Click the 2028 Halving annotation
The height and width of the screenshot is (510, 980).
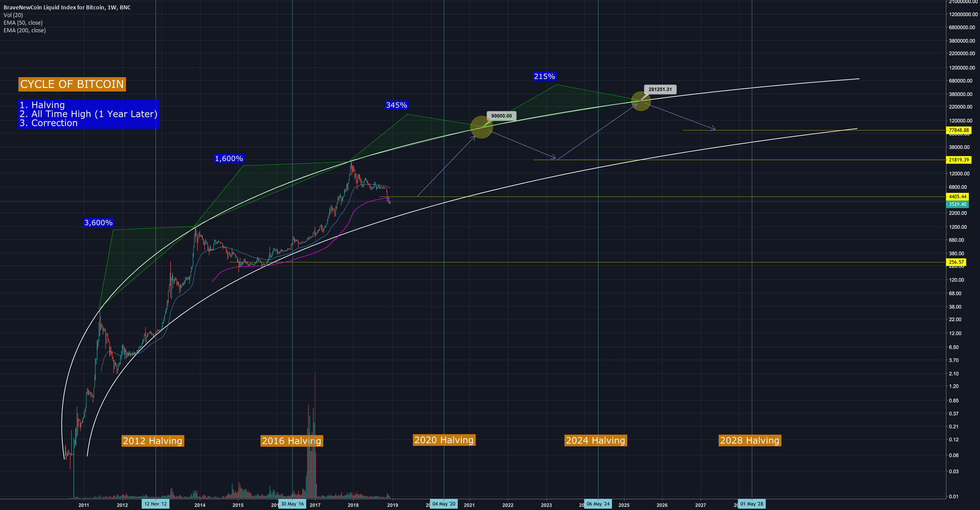click(750, 440)
